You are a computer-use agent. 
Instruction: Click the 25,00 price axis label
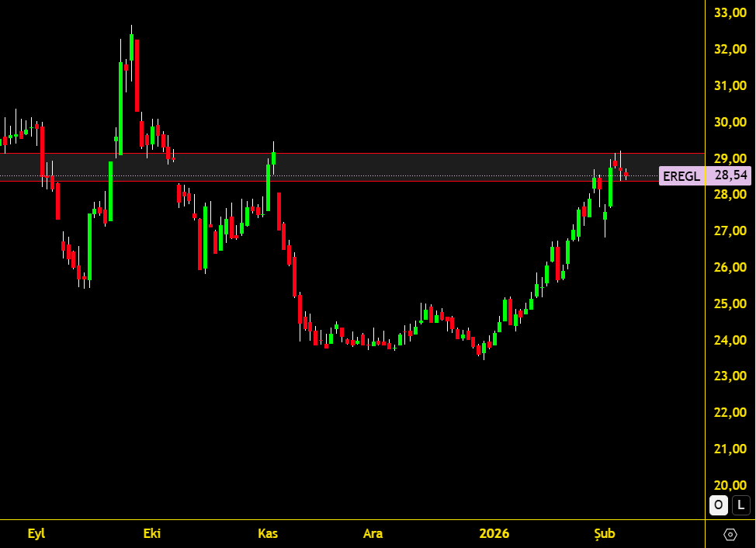click(730, 303)
